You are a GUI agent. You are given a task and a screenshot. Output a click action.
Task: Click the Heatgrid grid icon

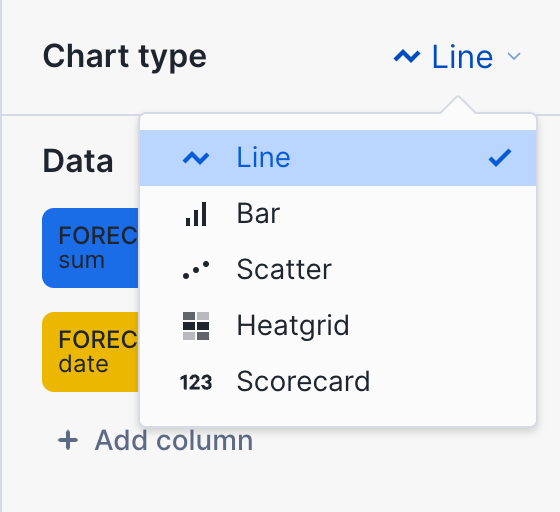[x=196, y=326]
